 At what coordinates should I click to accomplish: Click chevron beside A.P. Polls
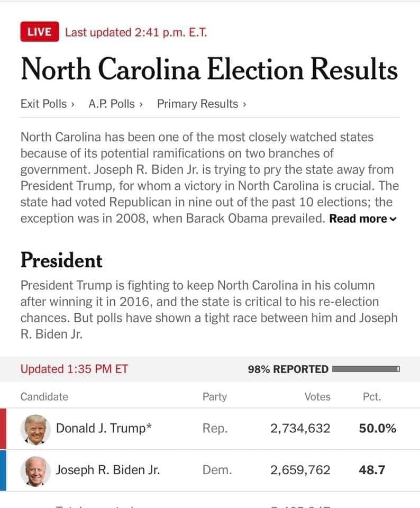[x=141, y=104]
